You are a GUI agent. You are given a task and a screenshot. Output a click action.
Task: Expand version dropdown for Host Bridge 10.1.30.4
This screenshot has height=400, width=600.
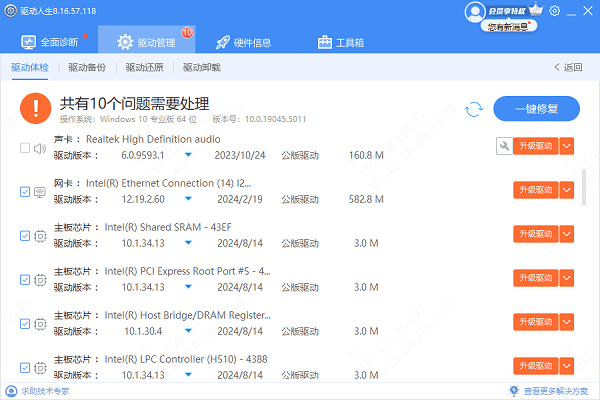(189, 331)
